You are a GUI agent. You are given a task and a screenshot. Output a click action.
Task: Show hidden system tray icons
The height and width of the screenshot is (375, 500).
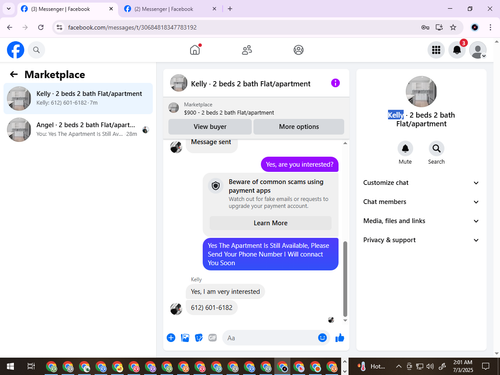tap(399, 367)
